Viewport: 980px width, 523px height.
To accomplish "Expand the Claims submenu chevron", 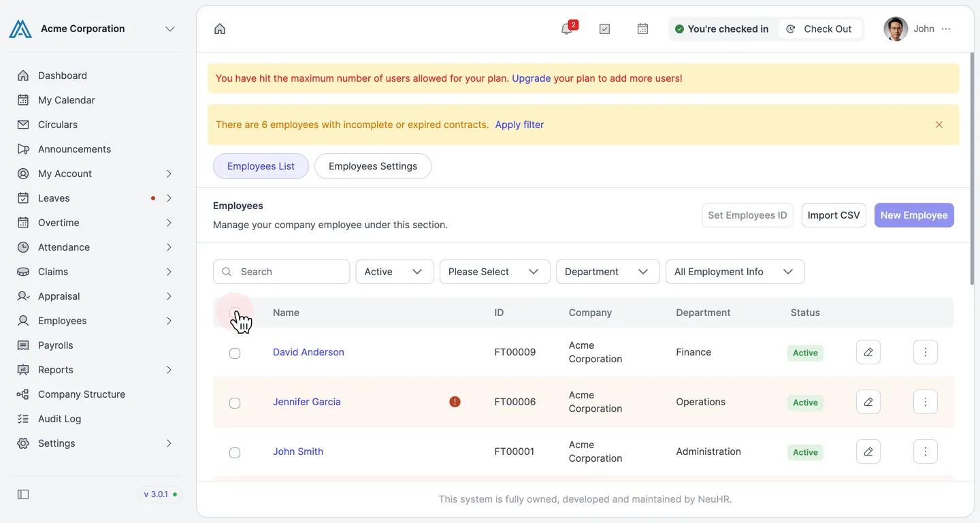I will [169, 272].
